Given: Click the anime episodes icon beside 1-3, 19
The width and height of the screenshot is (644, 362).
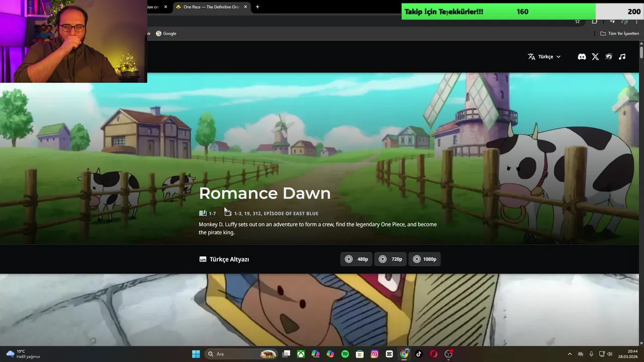Looking at the screenshot, I should click(x=228, y=213).
